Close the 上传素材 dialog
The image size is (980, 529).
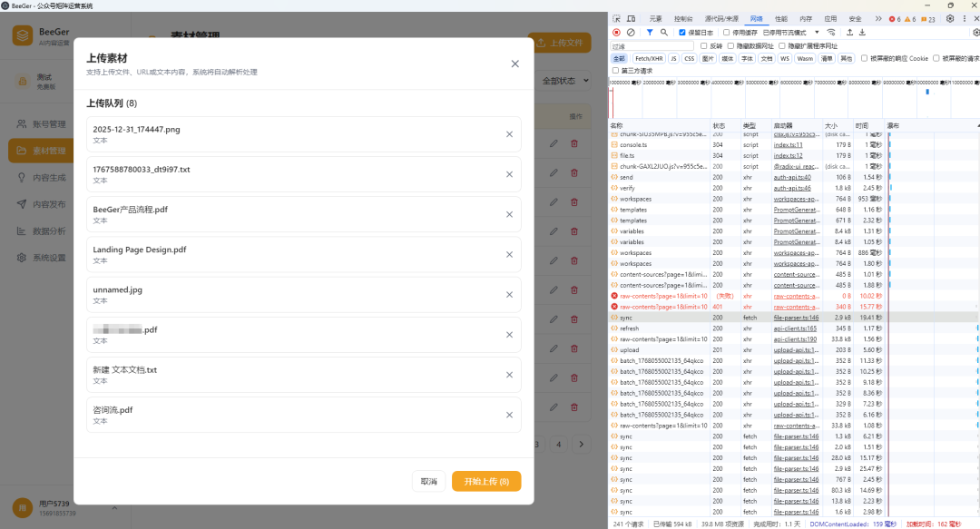coord(514,64)
